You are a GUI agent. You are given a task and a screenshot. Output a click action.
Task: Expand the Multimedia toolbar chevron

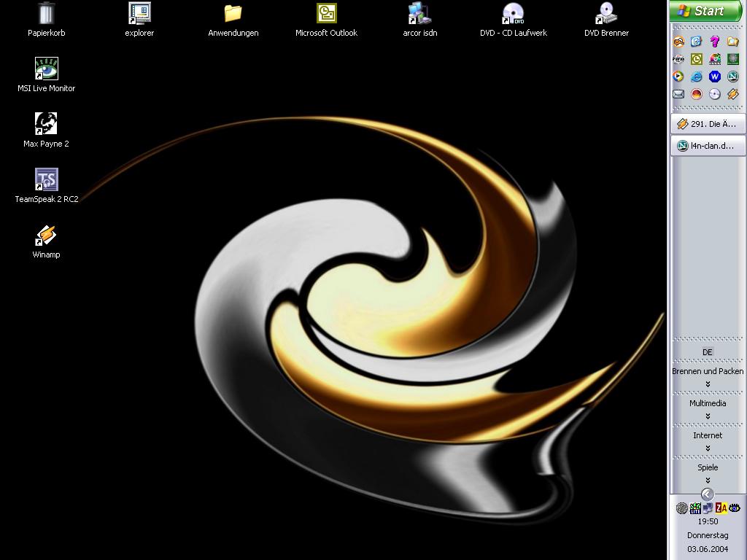coord(708,416)
